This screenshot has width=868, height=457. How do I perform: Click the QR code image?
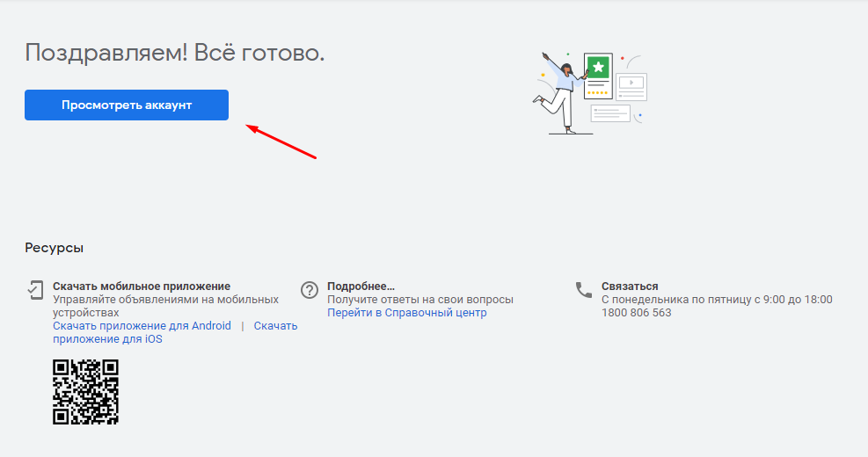click(85, 392)
